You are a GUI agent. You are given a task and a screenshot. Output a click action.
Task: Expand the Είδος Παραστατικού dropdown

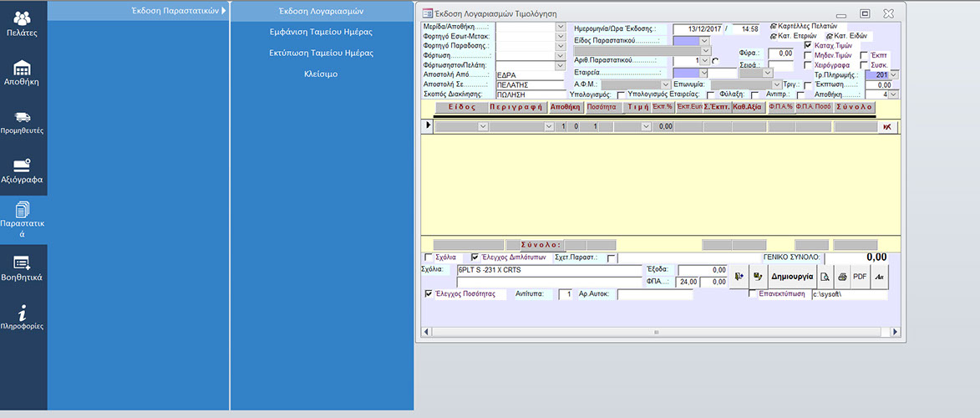point(703,40)
